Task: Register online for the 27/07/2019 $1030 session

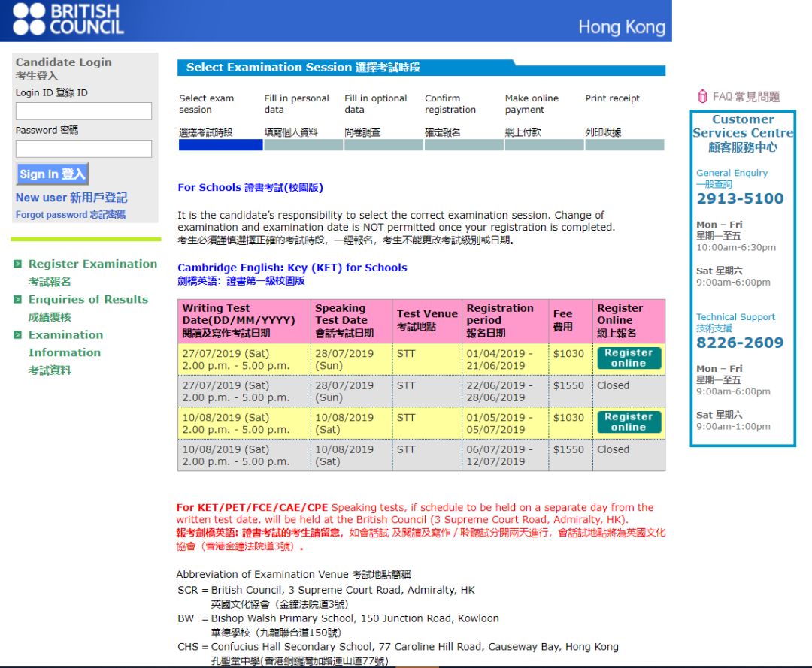Action: click(629, 358)
